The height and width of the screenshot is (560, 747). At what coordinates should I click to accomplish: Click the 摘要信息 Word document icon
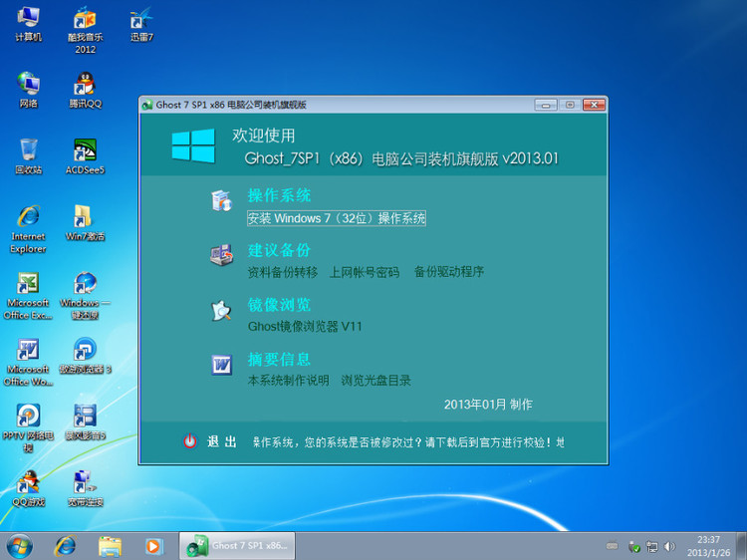point(220,365)
